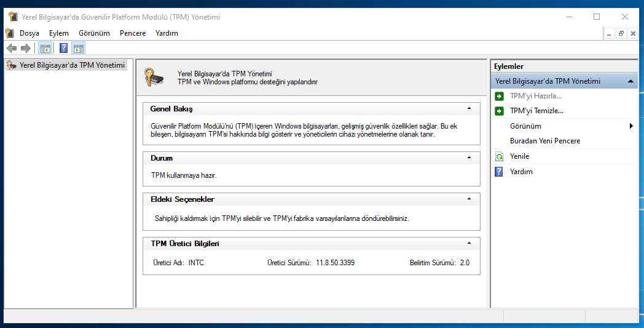Collapse the TPM Üretici Bilgileri section
Screen dimensions: 644x328
click(469, 243)
